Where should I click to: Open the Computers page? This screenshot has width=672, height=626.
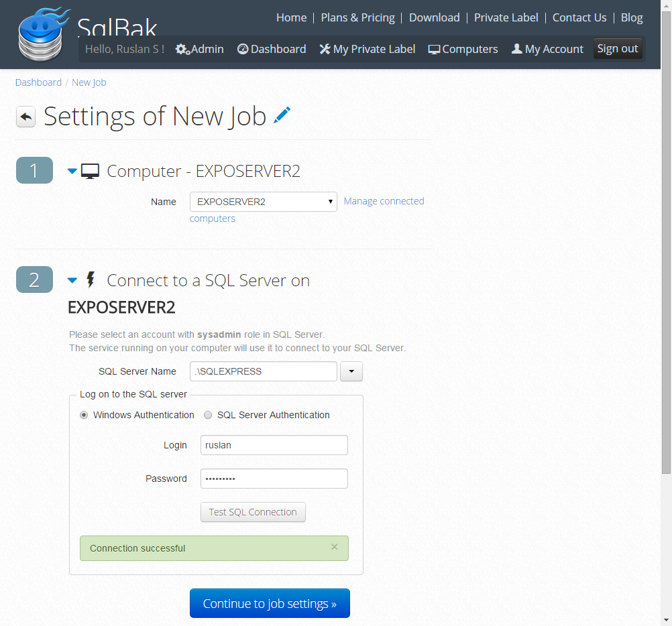coord(463,49)
